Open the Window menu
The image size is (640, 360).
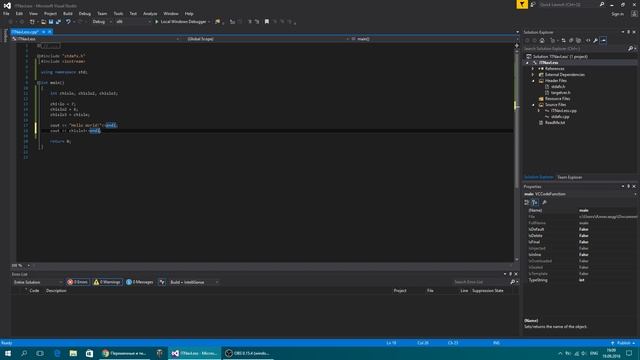coord(171,13)
